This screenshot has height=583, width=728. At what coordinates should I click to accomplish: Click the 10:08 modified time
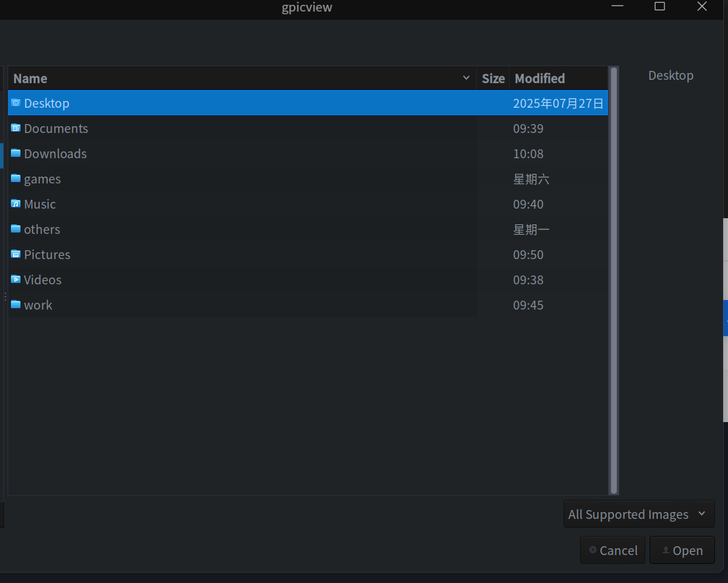point(528,153)
